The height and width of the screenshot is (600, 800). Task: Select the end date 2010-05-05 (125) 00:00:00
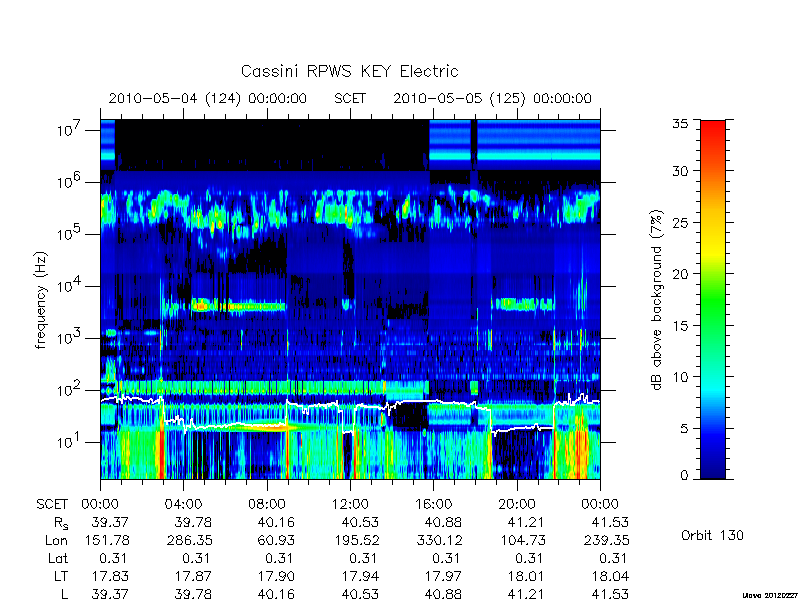(x=492, y=98)
